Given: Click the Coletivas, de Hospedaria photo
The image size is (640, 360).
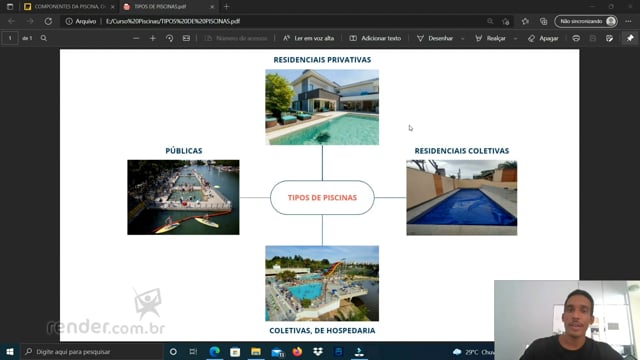Looking at the screenshot, I should coord(322,283).
